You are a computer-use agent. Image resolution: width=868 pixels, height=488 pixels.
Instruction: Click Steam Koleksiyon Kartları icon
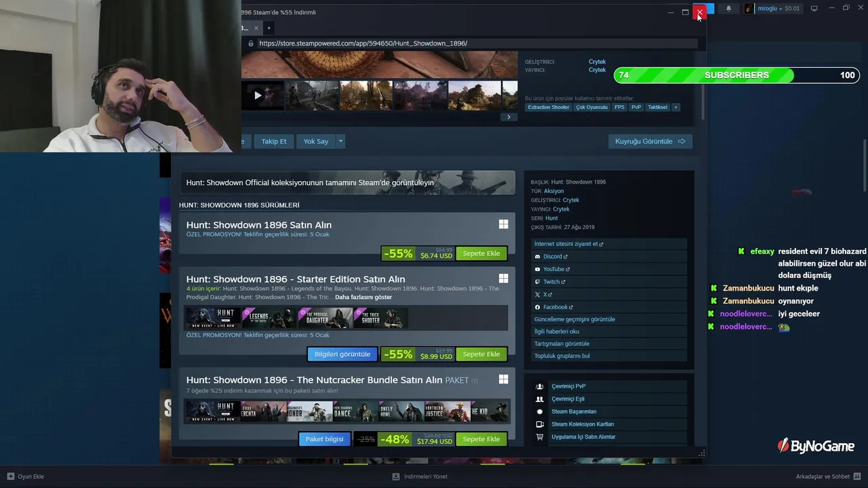click(x=540, y=424)
